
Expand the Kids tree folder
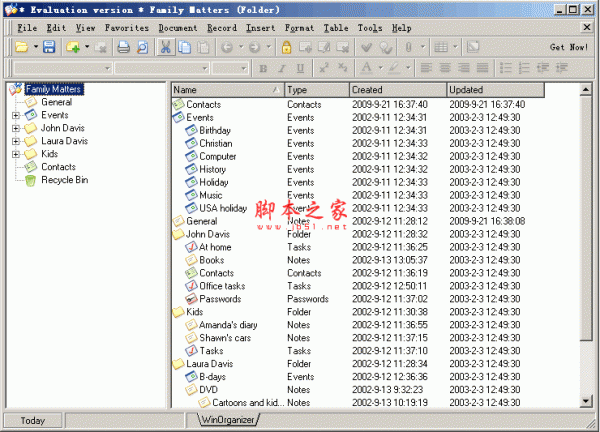coord(16,154)
